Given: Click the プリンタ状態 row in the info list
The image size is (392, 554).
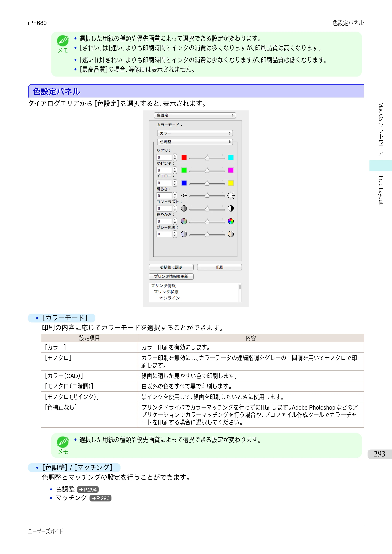Looking at the screenshot, I should (x=166, y=292).
